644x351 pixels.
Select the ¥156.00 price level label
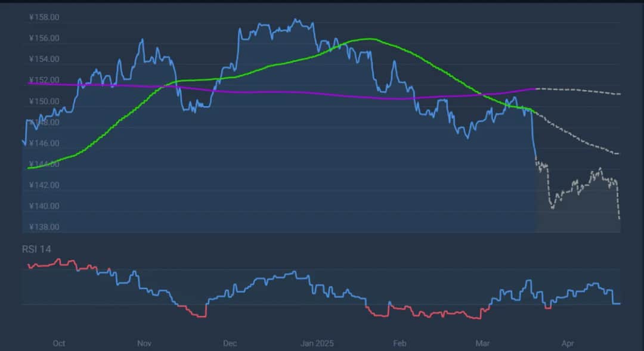(44, 38)
